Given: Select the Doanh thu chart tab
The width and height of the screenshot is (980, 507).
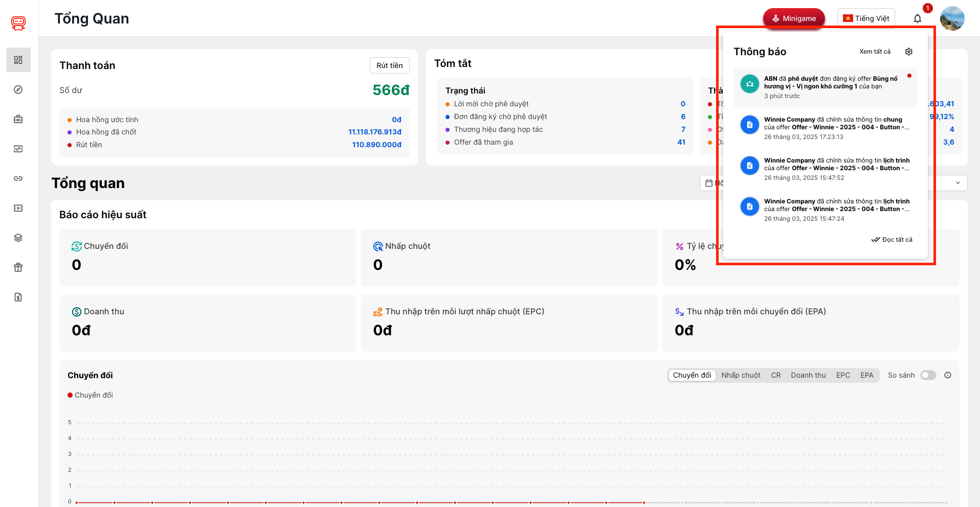Looking at the screenshot, I should click(x=808, y=375).
